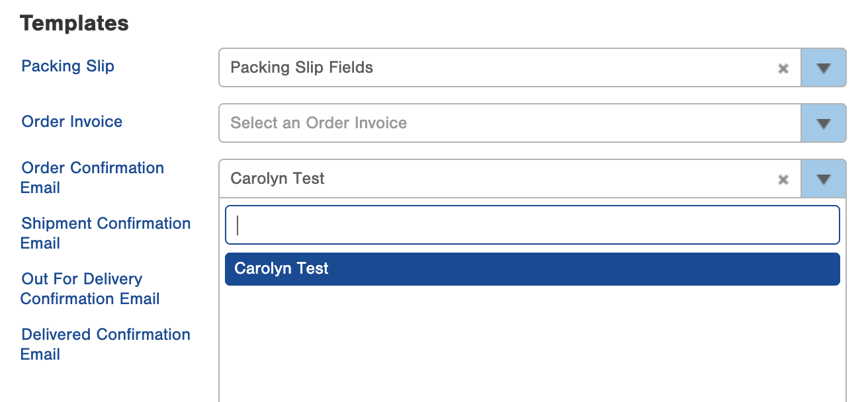Select the Order Confirmation Email label
Image resolution: width=868 pixels, height=402 pixels.
click(x=92, y=177)
